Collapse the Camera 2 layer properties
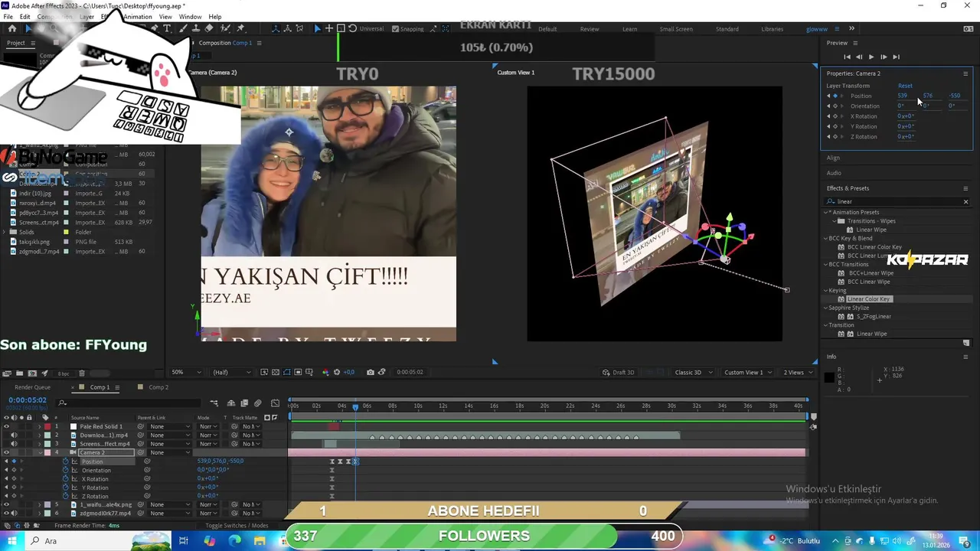 pos(40,453)
